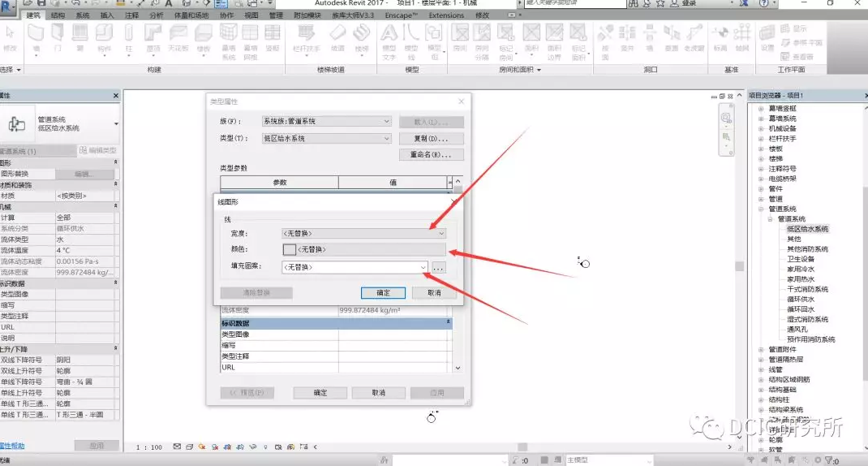Select the 墙 (Wall) tool in ribbon
868x466 pixels.
(x=36, y=37)
